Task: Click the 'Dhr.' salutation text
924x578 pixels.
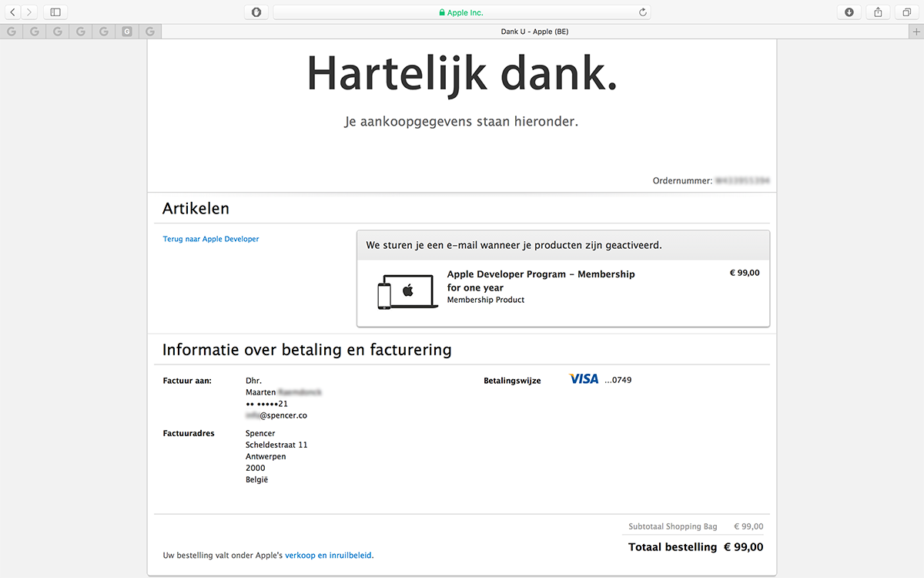Action: 254,381
